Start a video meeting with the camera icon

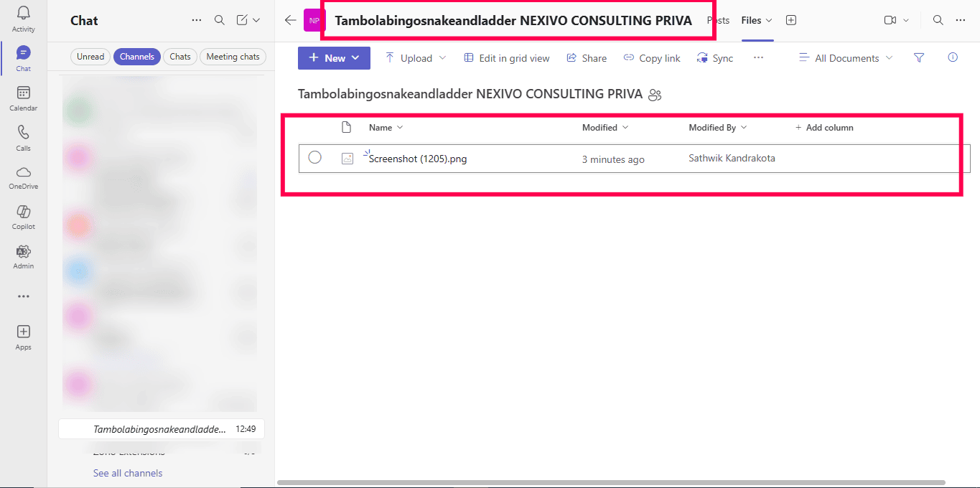tap(890, 20)
